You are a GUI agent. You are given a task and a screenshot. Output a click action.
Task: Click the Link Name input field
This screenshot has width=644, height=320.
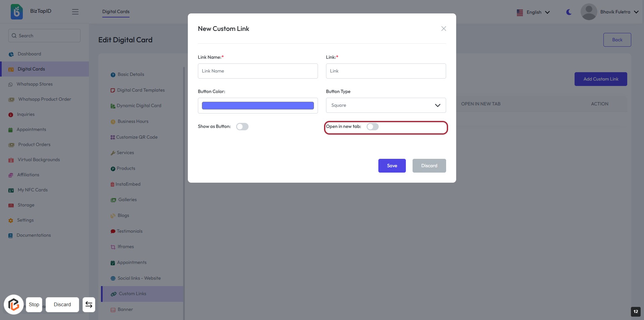pos(258,71)
